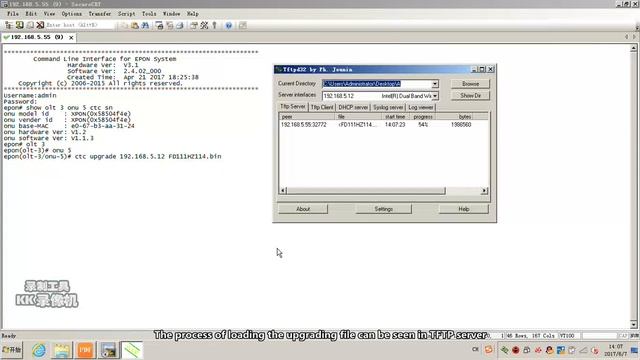Click the Enter host input field
Viewport: 640px width, 360px height.
pos(80,25)
